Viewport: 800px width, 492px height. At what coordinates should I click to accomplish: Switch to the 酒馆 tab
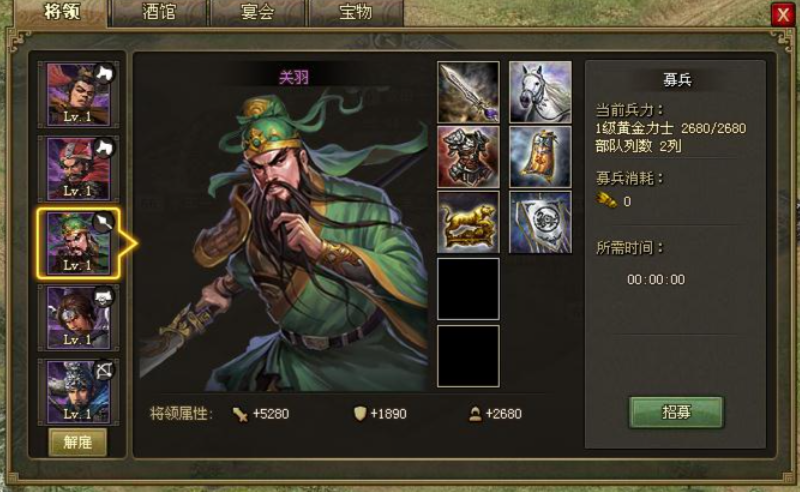pyautogui.click(x=159, y=12)
